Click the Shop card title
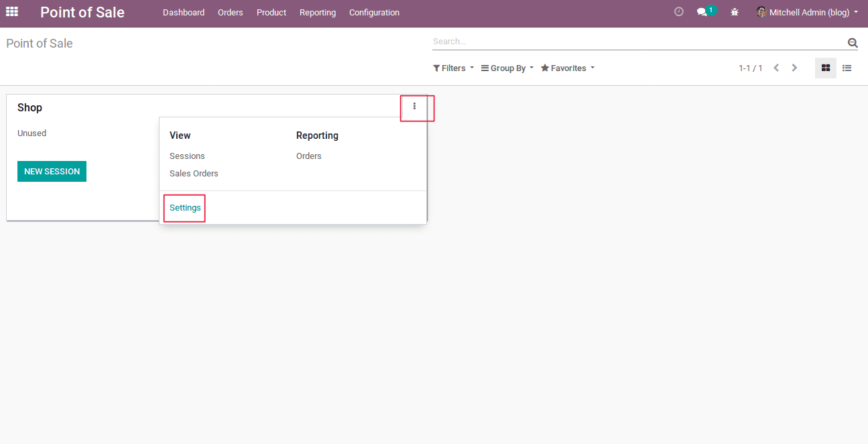This screenshot has height=444, width=868. (x=29, y=108)
